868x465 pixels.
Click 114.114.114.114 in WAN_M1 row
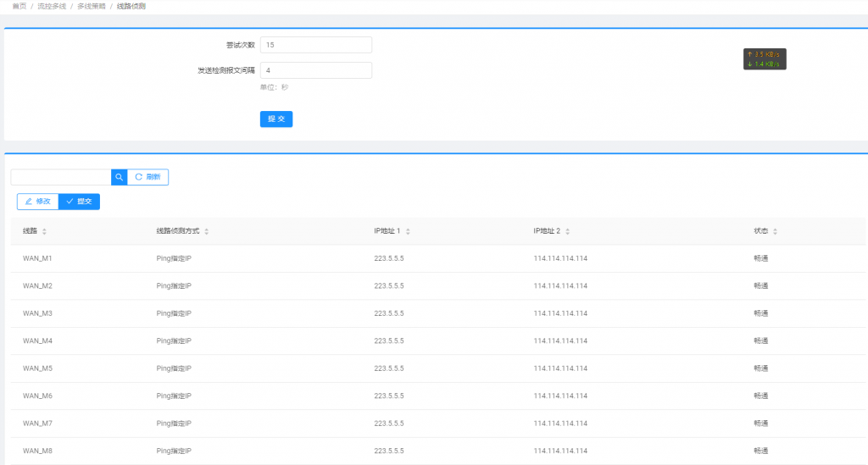tap(560, 258)
